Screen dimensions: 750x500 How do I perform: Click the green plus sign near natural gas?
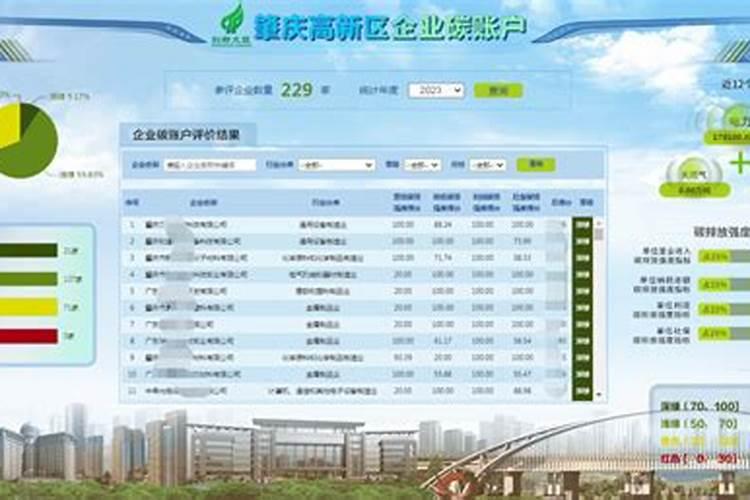[x=739, y=163]
